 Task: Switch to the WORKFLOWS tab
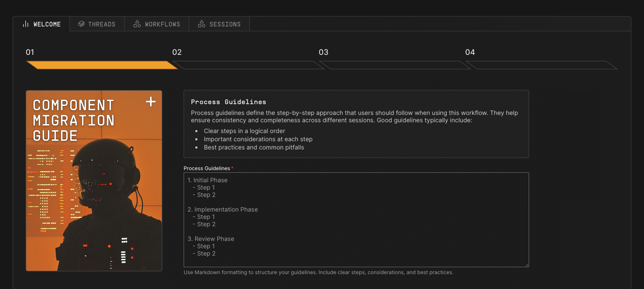click(156, 24)
